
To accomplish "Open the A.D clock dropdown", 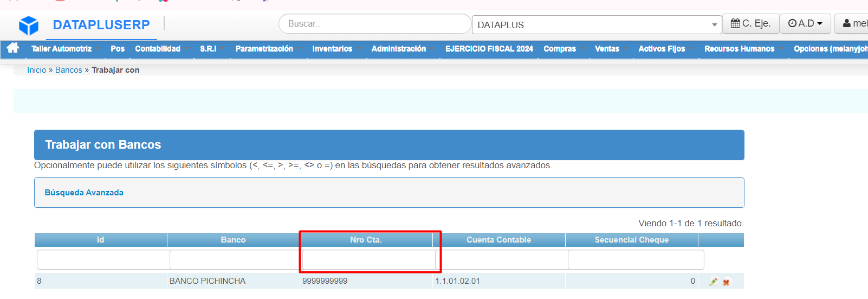I will (805, 23).
